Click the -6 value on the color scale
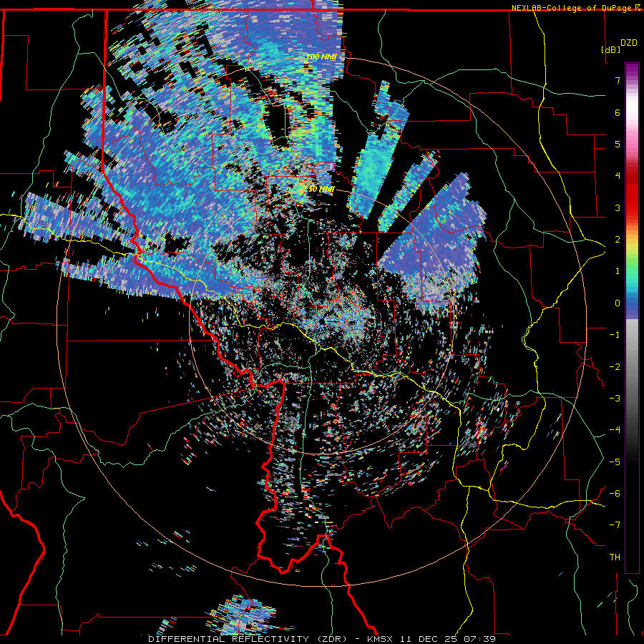 tap(615, 494)
